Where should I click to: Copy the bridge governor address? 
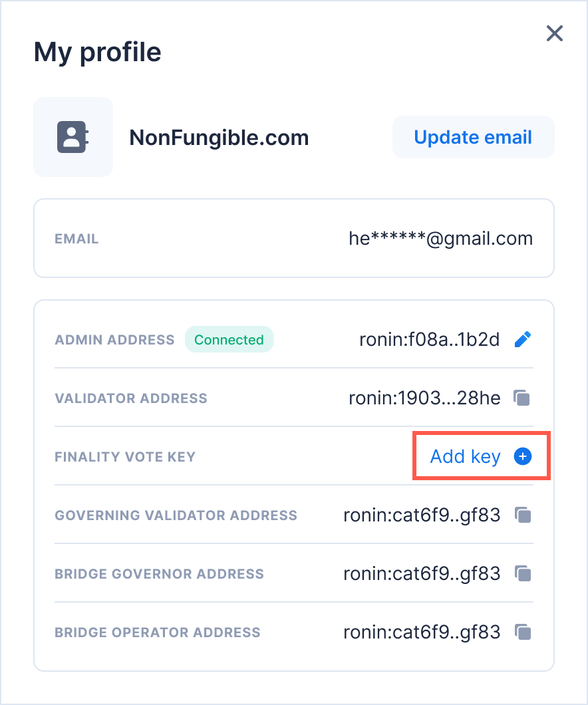(x=523, y=574)
